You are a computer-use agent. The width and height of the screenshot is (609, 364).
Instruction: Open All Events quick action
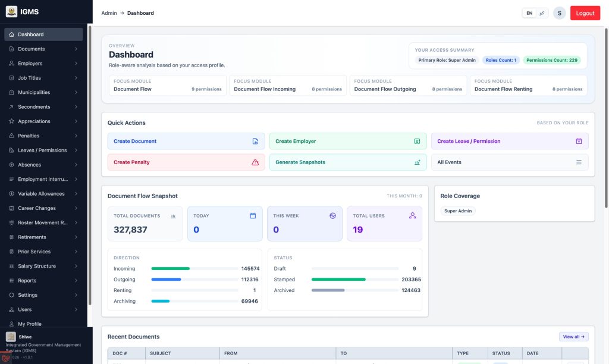coord(510,162)
